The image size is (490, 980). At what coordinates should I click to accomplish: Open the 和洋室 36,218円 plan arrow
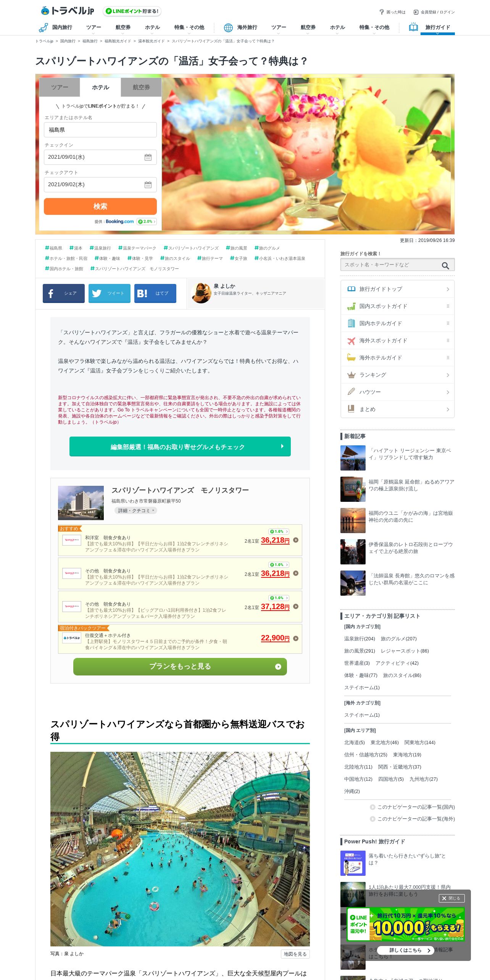296,540
